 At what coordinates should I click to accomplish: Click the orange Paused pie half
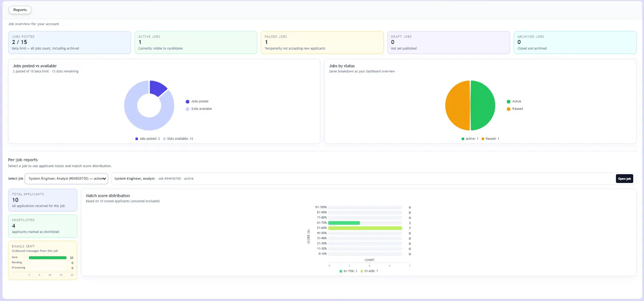(458, 105)
